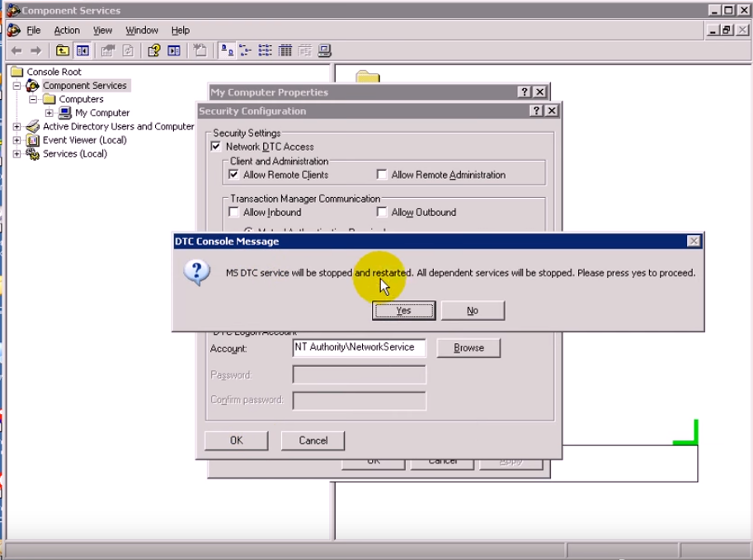Screen dimensions: 753x560
Task: Select the Console Root folder icon
Action: coord(16,72)
